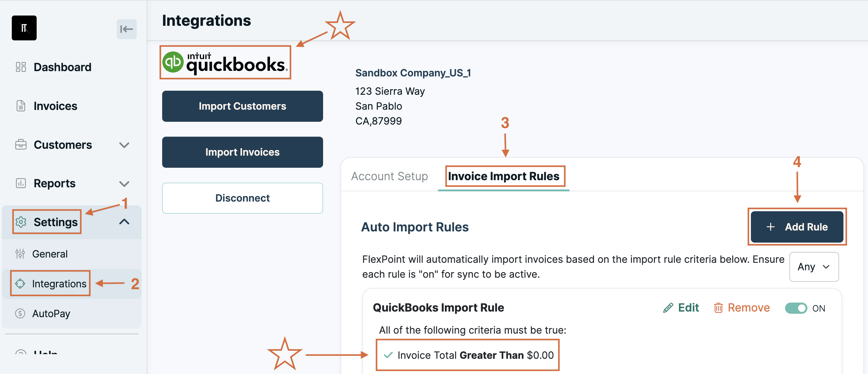Remove the QuickBooks Import Rule

pos(742,308)
